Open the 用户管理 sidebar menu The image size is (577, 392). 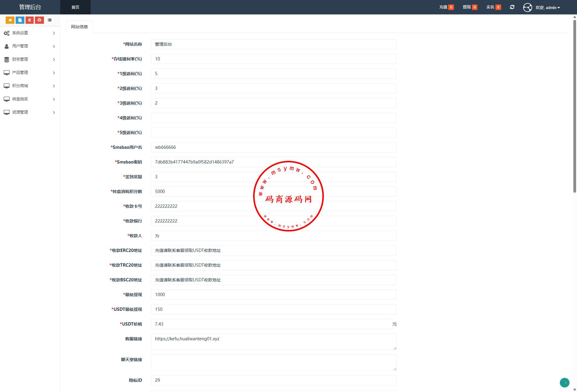coord(30,46)
